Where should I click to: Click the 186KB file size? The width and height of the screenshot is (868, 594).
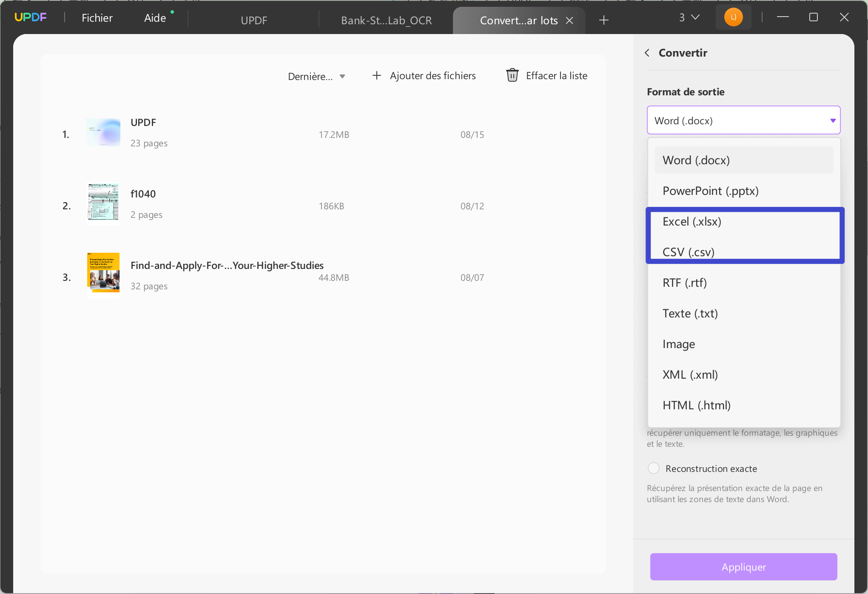tap(331, 206)
